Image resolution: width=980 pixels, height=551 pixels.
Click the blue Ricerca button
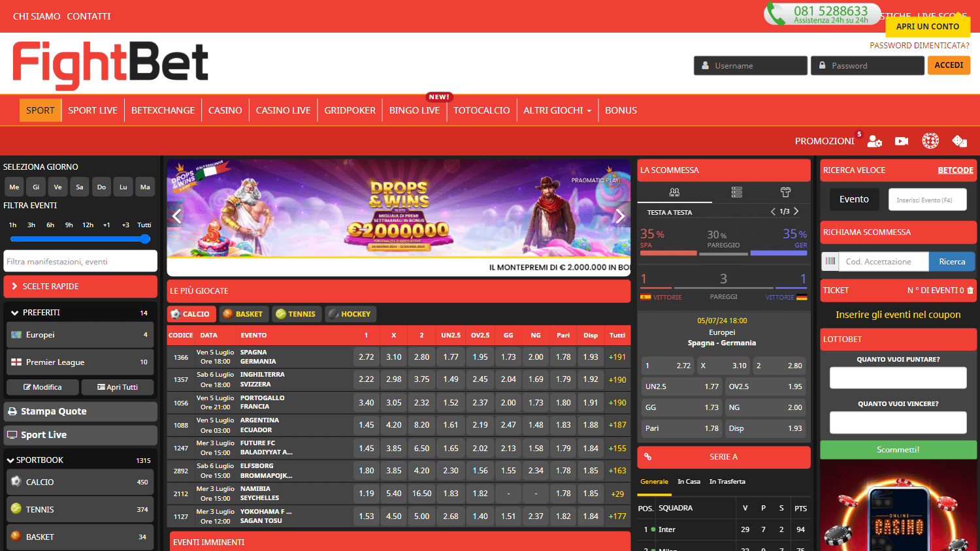tap(952, 262)
